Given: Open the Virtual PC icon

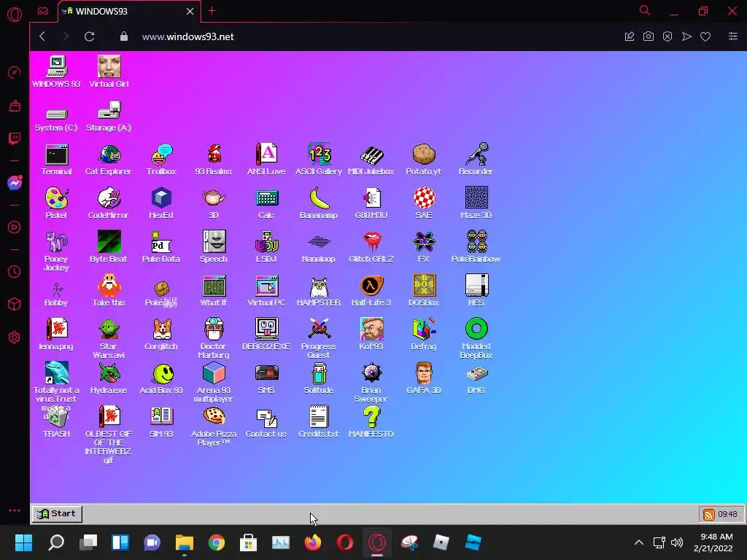Looking at the screenshot, I should pyautogui.click(x=266, y=291).
